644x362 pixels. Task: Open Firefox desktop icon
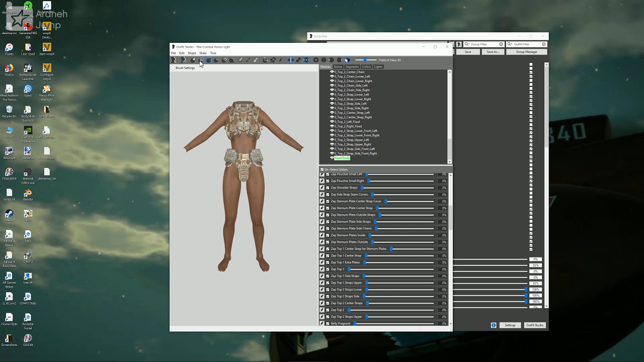(x=9, y=70)
